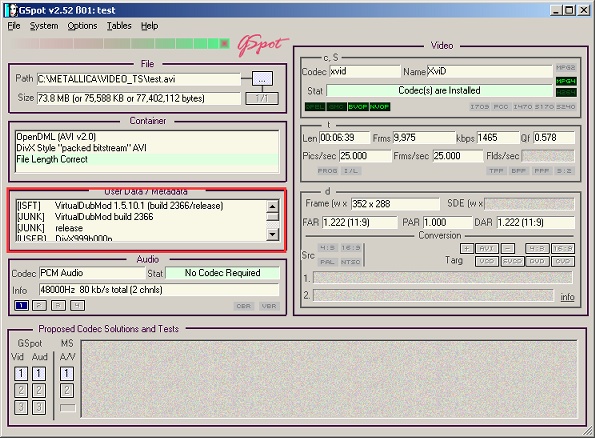Click the Frms 9,975 field
Image resolution: width=595 pixels, height=438 pixels.
click(423, 138)
